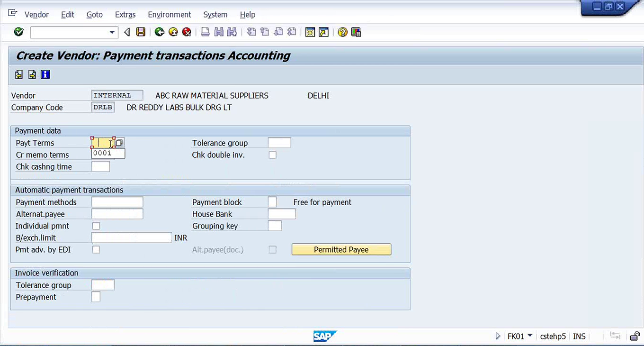This screenshot has width=644, height=346.
Task: Select the 0001 suggestion under Payt Terms
Action: pos(108,153)
